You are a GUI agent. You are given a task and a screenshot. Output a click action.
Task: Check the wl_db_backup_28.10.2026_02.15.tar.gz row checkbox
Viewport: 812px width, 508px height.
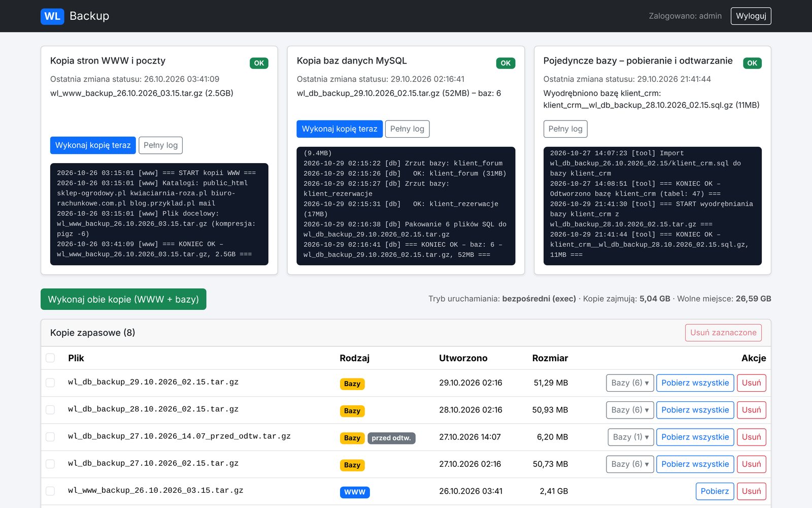click(50, 409)
